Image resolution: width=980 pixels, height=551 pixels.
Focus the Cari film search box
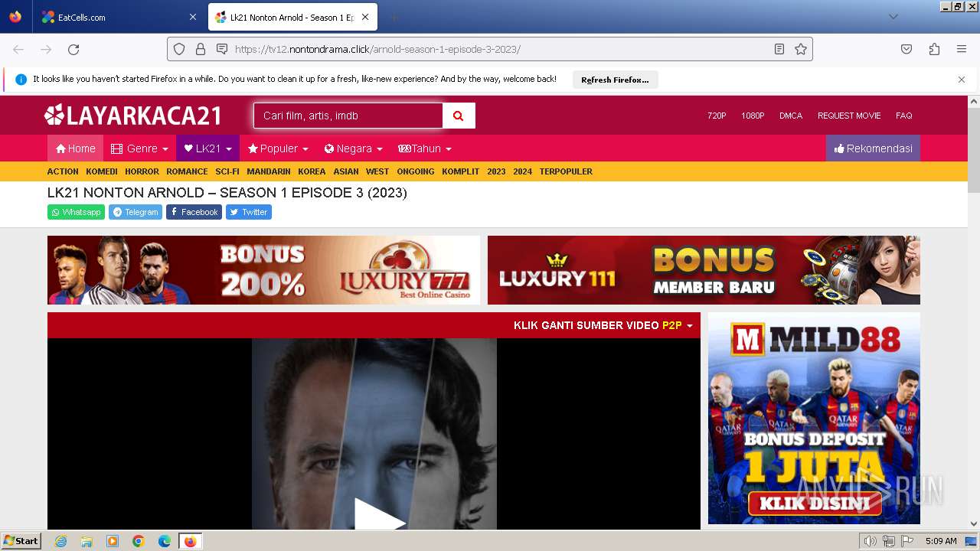coord(348,116)
